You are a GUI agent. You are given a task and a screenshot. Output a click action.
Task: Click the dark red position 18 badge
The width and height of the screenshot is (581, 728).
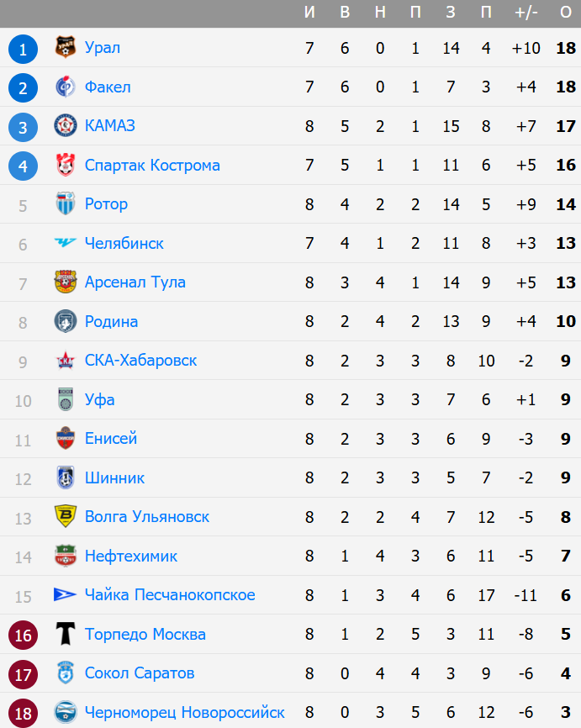[x=23, y=713]
